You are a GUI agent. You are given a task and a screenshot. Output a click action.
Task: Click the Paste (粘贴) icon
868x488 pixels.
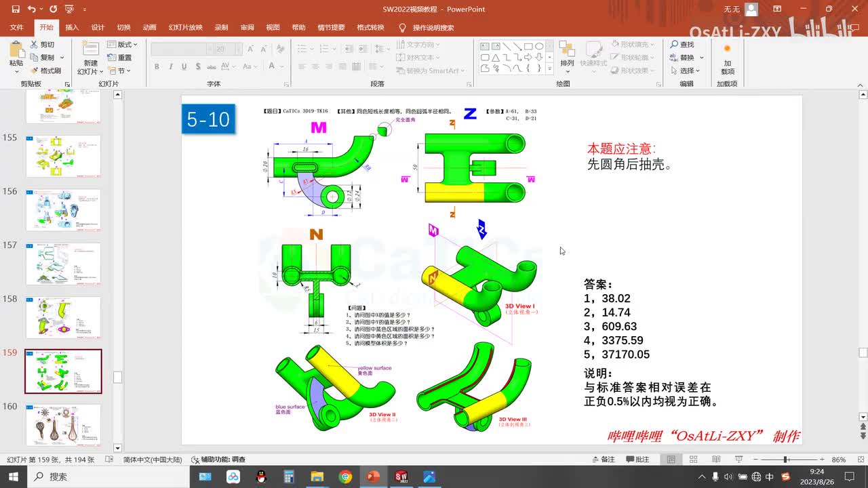16,49
